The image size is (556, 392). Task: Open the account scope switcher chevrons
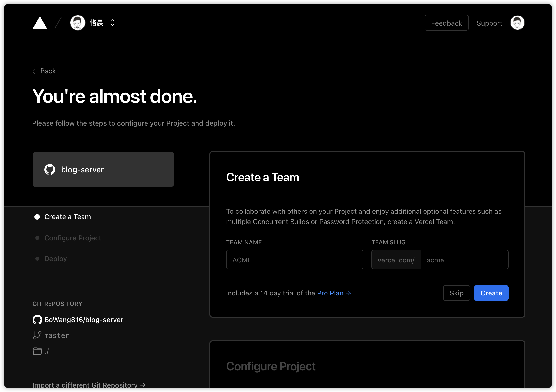point(113,23)
